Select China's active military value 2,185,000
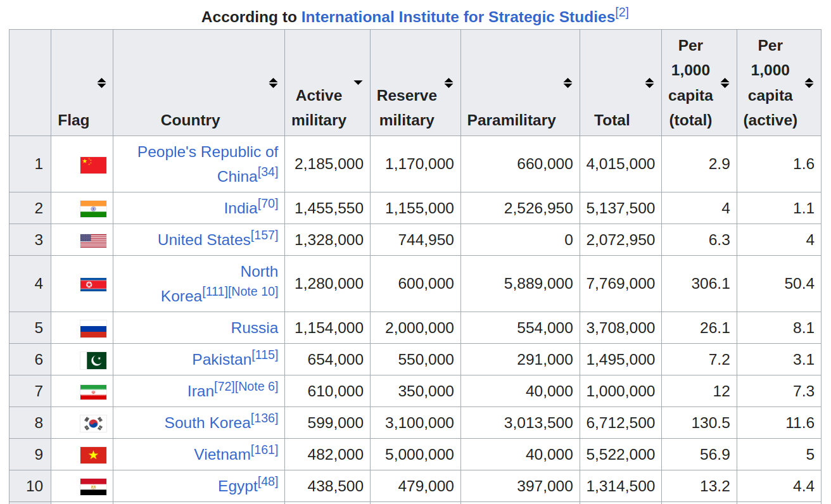The width and height of the screenshot is (831, 504). pyautogui.click(x=329, y=164)
